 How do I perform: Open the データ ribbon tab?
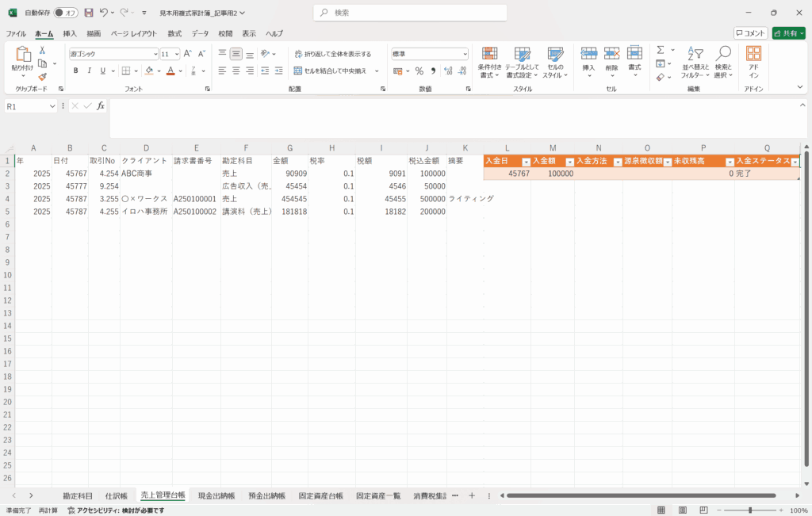(x=200, y=33)
